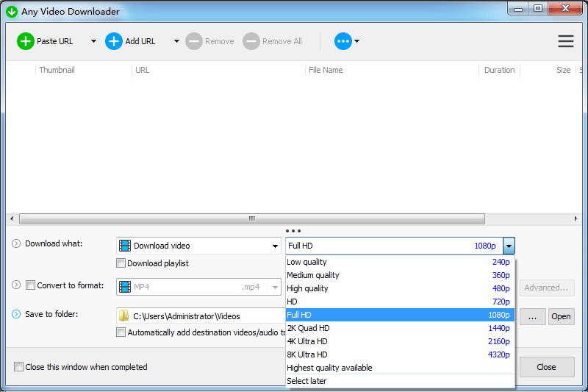This screenshot has width=588, height=392.
Task: Open the blue more options ellipsis icon
Action: (x=343, y=41)
